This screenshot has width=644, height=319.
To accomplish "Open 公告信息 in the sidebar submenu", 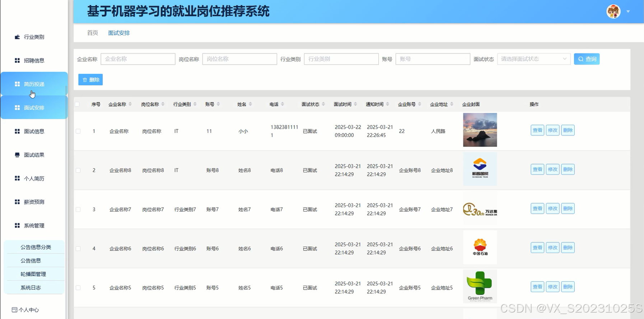I will 31,261.
